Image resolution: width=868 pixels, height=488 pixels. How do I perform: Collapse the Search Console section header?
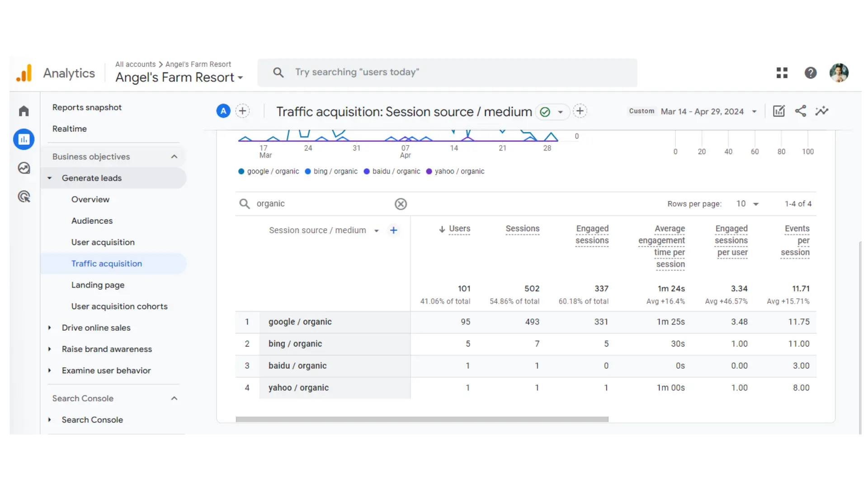point(174,399)
